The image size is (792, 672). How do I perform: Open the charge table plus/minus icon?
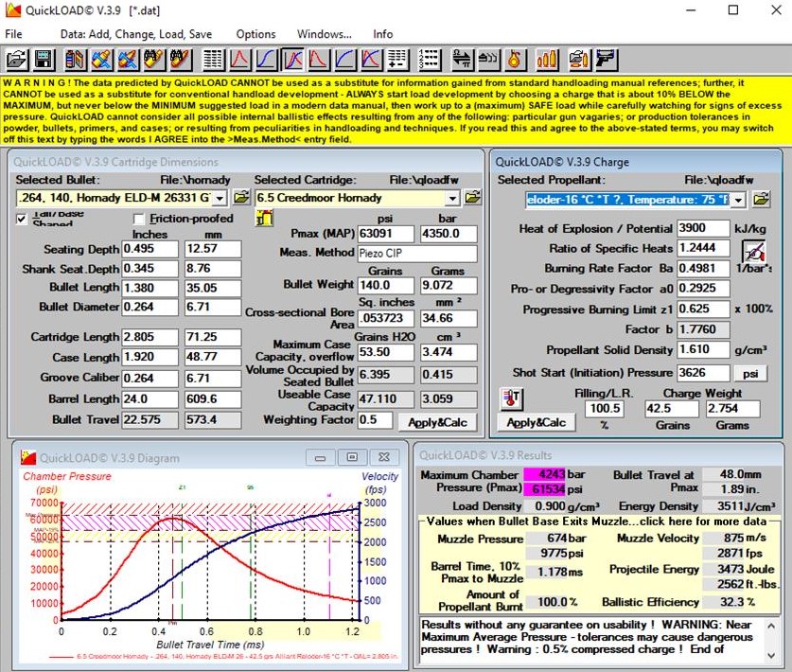click(x=397, y=60)
